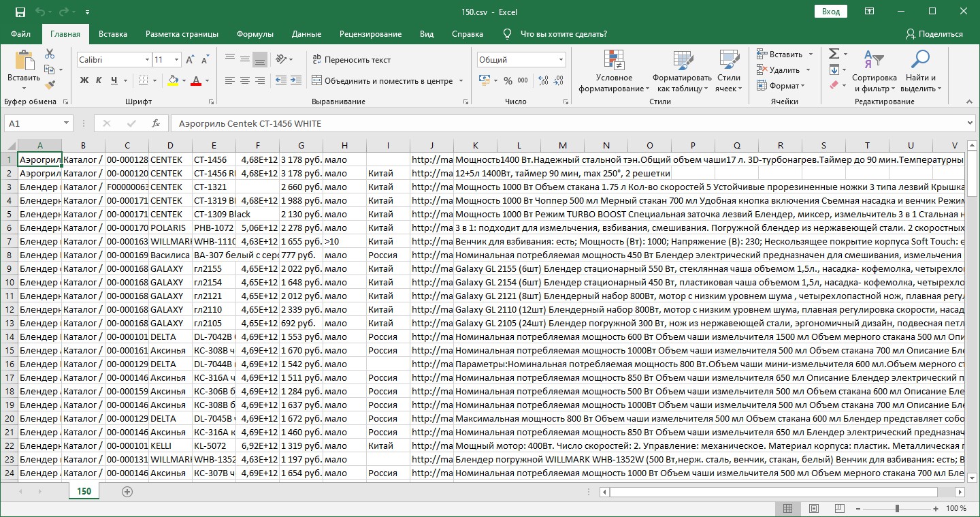Expand the Name Box dropdown arrow

coord(66,123)
